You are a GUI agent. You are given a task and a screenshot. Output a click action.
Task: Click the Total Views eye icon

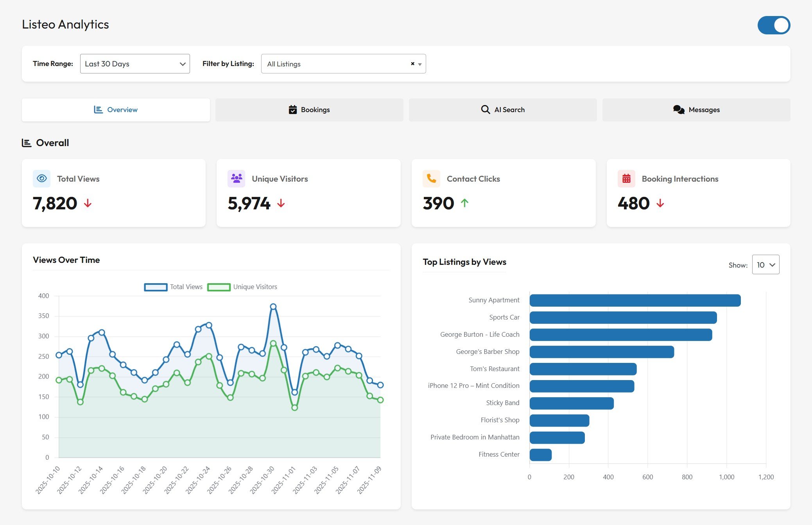click(41, 179)
